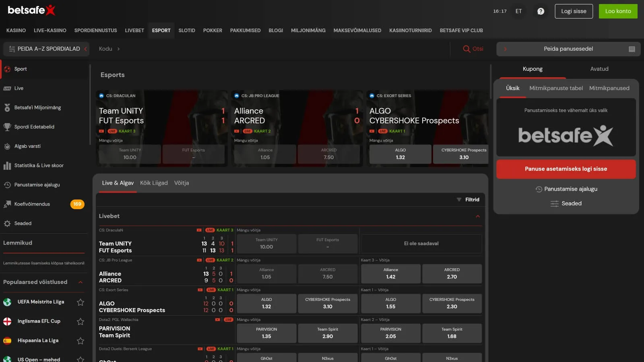Open the POKKER menu item
Screen dimensions: 644x362
(213, 31)
